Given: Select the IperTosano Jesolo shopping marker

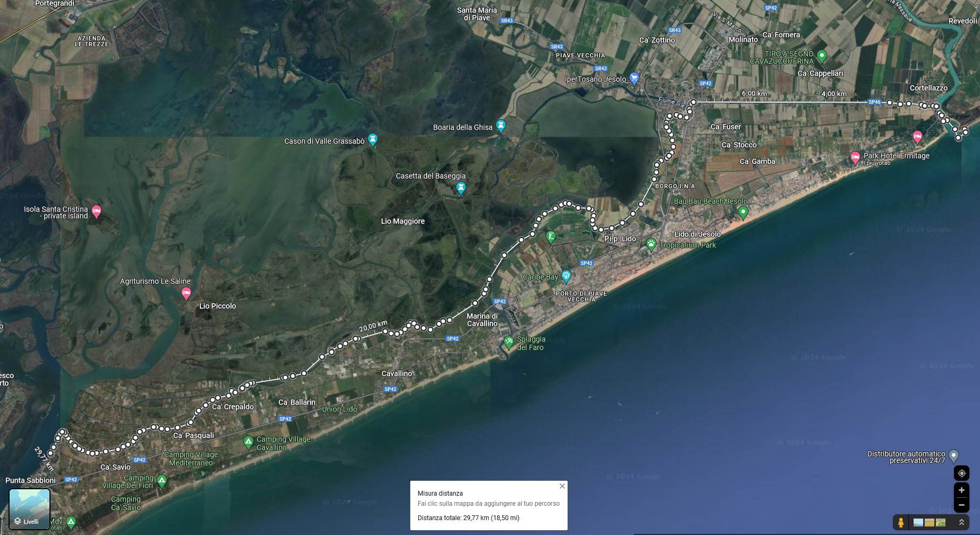Looking at the screenshot, I should [x=633, y=78].
